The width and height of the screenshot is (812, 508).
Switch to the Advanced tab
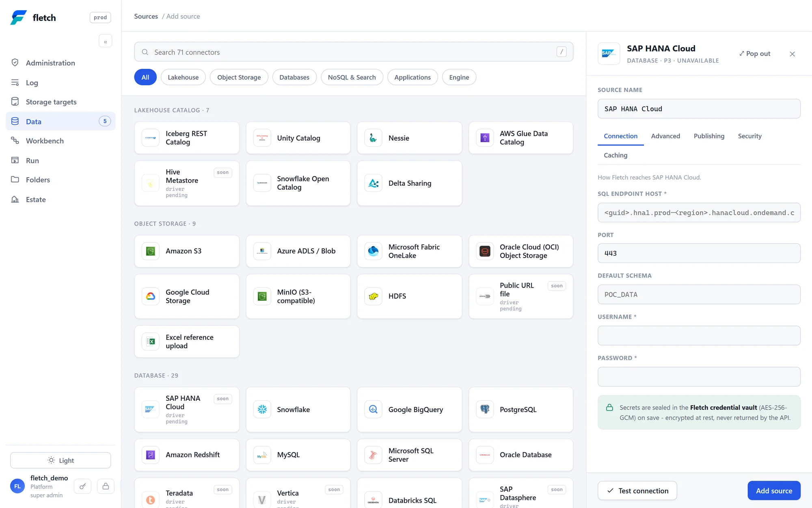pos(665,136)
